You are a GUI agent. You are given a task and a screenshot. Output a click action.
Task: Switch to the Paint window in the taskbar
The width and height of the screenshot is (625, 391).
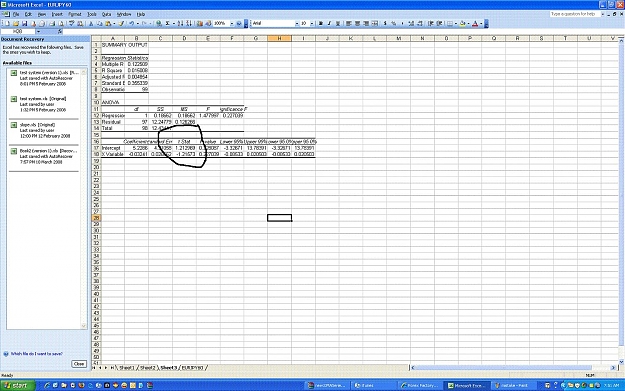tap(514, 385)
